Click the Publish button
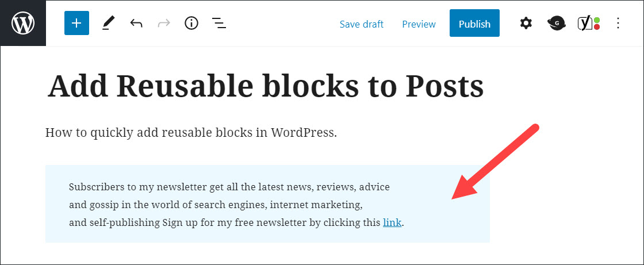Viewport: 644px width, 265px height. (474, 24)
